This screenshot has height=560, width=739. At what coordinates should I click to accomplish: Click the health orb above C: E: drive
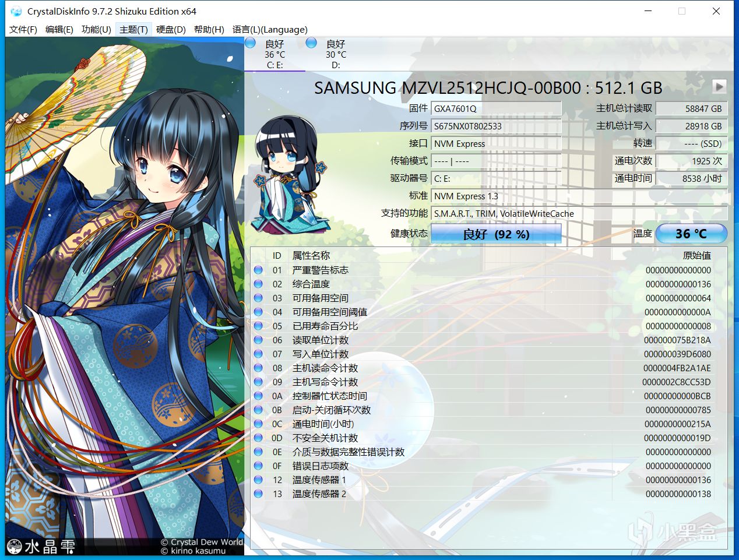click(x=251, y=43)
